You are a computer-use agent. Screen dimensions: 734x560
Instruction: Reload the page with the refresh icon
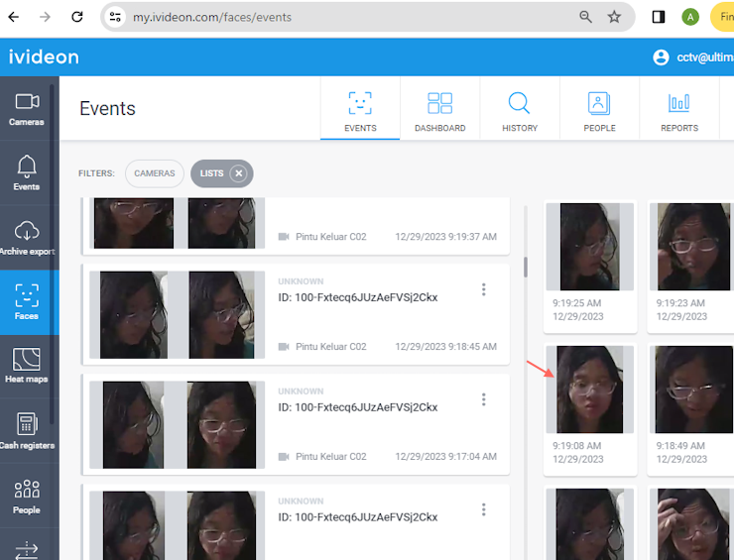point(76,17)
